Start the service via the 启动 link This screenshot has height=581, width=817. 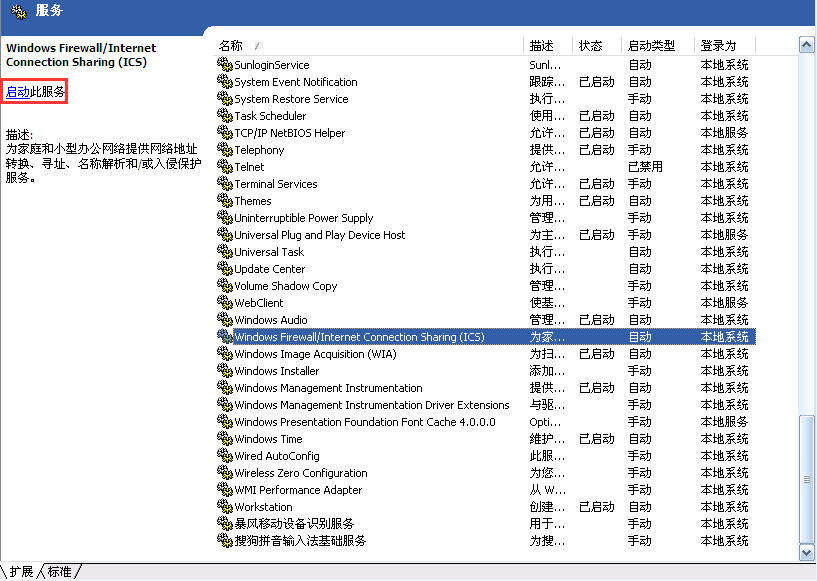[x=18, y=92]
